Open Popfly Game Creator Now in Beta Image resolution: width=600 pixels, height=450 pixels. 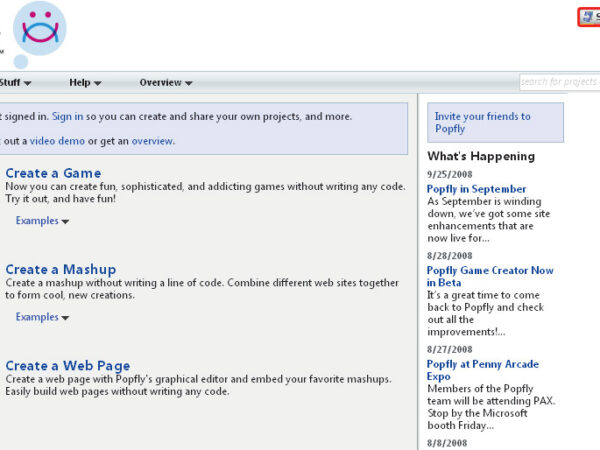(489, 276)
